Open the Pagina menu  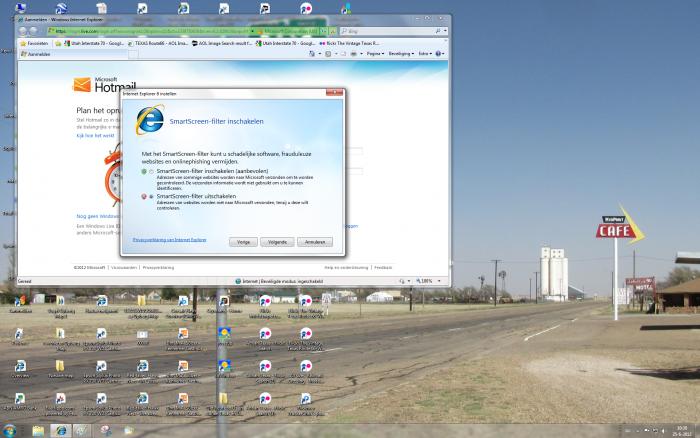coord(375,54)
